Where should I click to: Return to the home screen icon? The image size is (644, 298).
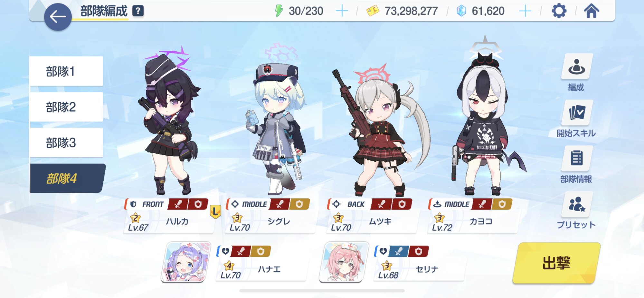(592, 11)
